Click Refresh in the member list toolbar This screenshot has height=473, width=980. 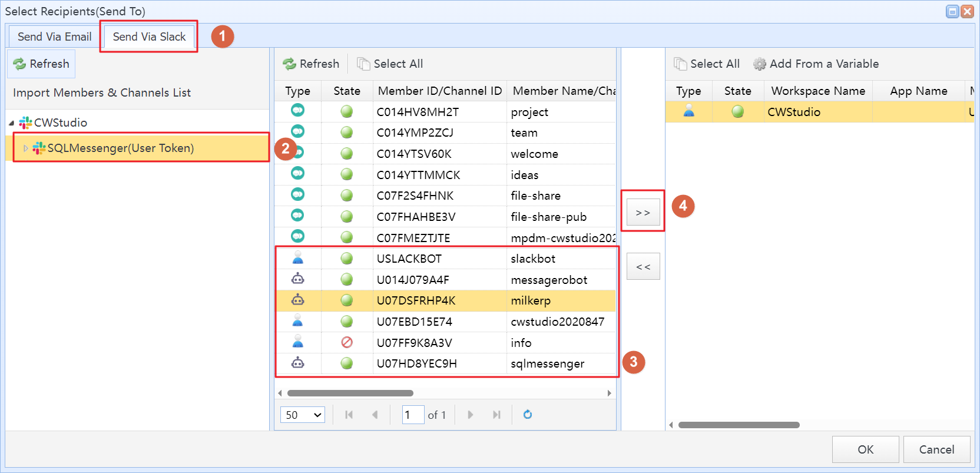tap(311, 64)
